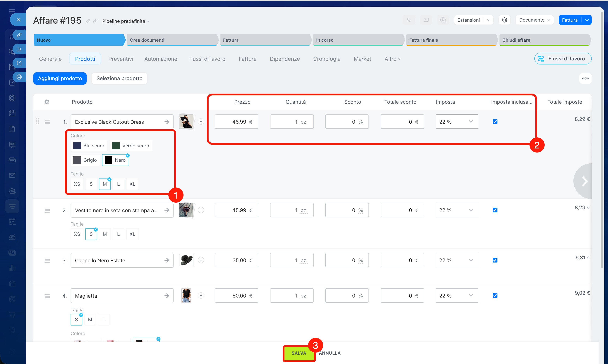Uncheck tax included for Exclusive Black Cutout Dress
The image size is (608, 364).
tap(495, 122)
